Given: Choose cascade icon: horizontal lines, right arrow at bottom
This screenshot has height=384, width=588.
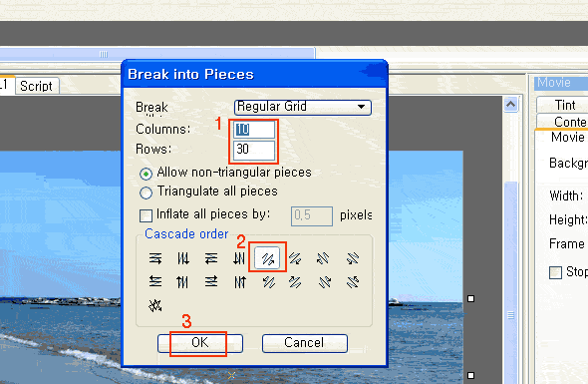Looking at the screenshot, I should 155,258.
